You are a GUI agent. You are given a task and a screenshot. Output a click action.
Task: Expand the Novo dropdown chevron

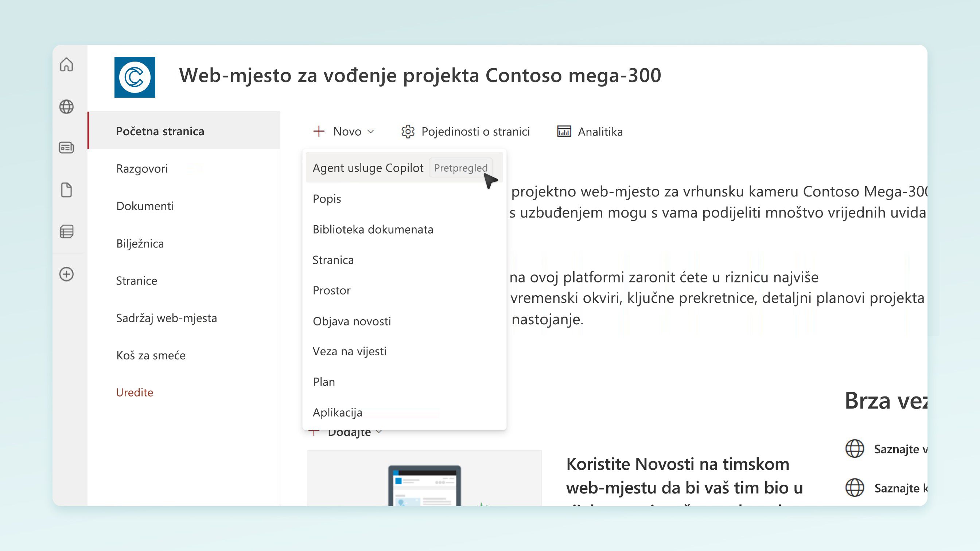(371, 132)
